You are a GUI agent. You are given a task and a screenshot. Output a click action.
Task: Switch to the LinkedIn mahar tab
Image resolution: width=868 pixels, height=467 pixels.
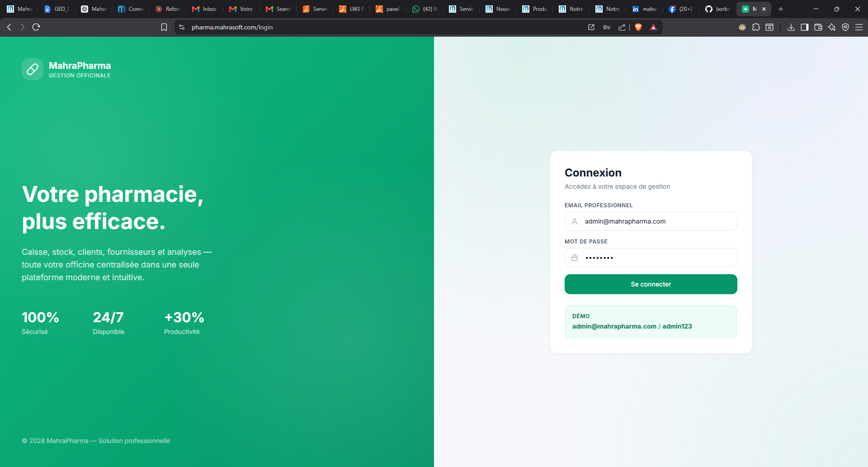(645, 9)
